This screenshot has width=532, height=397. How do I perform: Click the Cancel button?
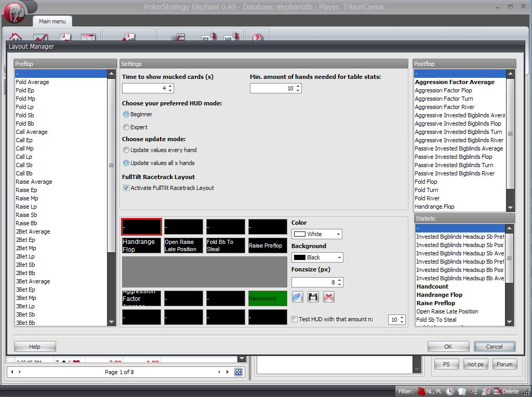(x=495, y=347)
